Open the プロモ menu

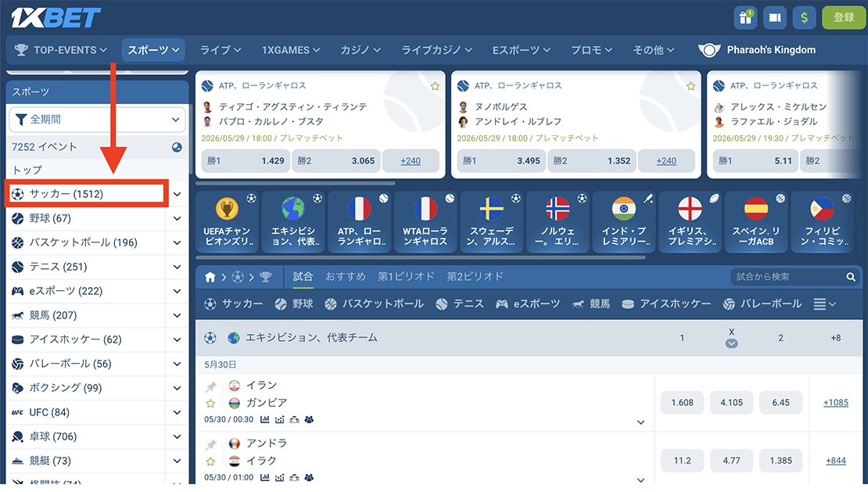(x=591, y=50)
